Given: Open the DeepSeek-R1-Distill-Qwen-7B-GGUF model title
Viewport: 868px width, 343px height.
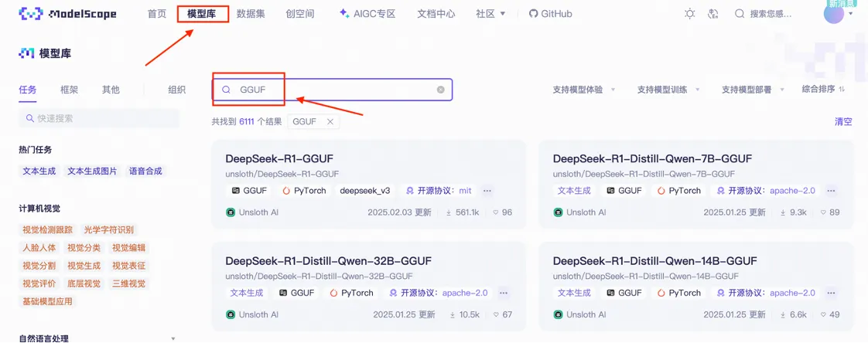Looking at the screenshot, I should (x=652, y=159).
